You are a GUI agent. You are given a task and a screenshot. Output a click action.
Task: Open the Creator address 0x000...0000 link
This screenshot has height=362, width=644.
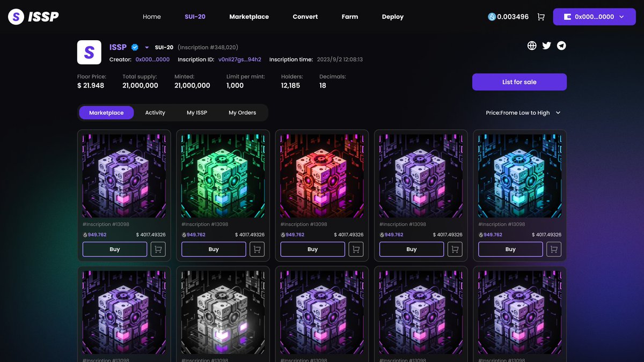152,60
